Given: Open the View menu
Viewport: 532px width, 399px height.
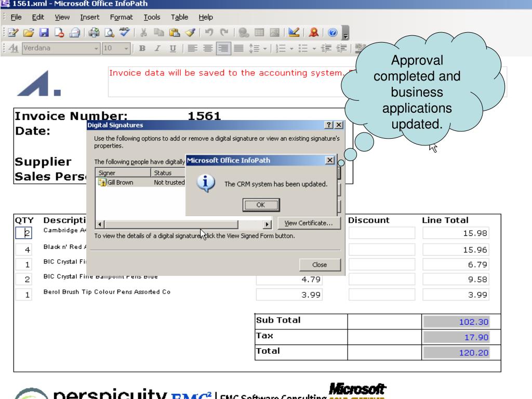Looking at the screenshot, I should click(x=62, y=17).
